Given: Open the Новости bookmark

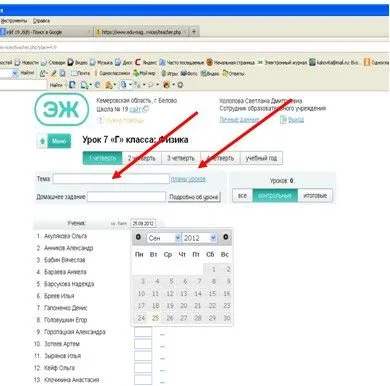Looking at the screenshot, I should pyautogui.click(x=27, y=62).
